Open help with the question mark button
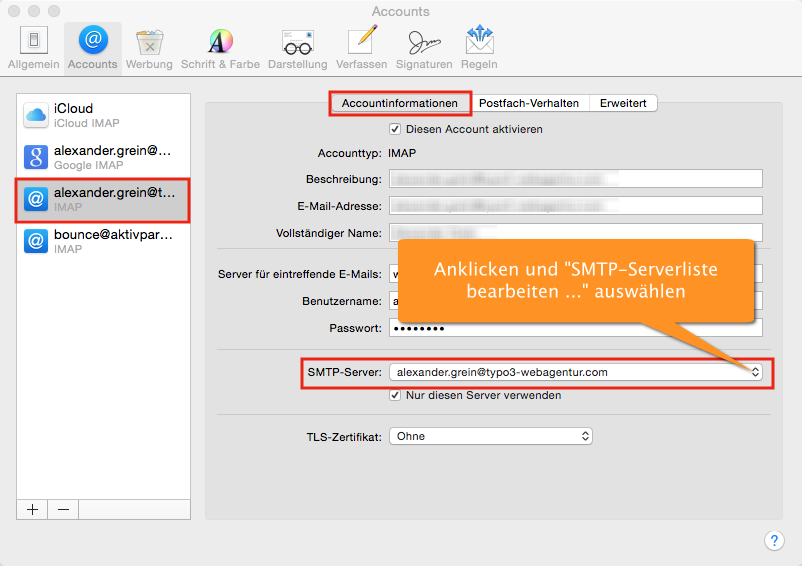Image resolution: width=802 pixels, height=566 pixels. pos(774,540)
